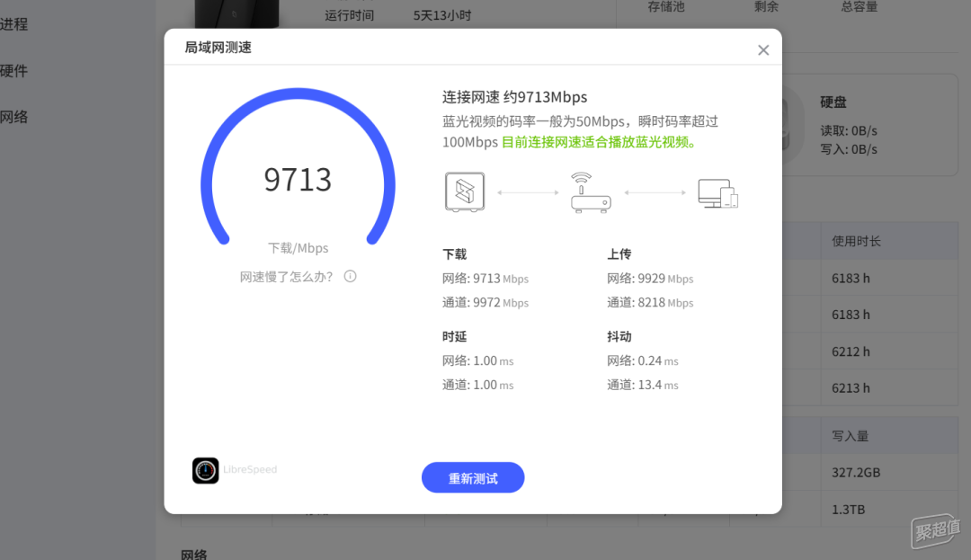
Task: Click the jitter 网络: 0.24 ms value
Action: [643, 360]
